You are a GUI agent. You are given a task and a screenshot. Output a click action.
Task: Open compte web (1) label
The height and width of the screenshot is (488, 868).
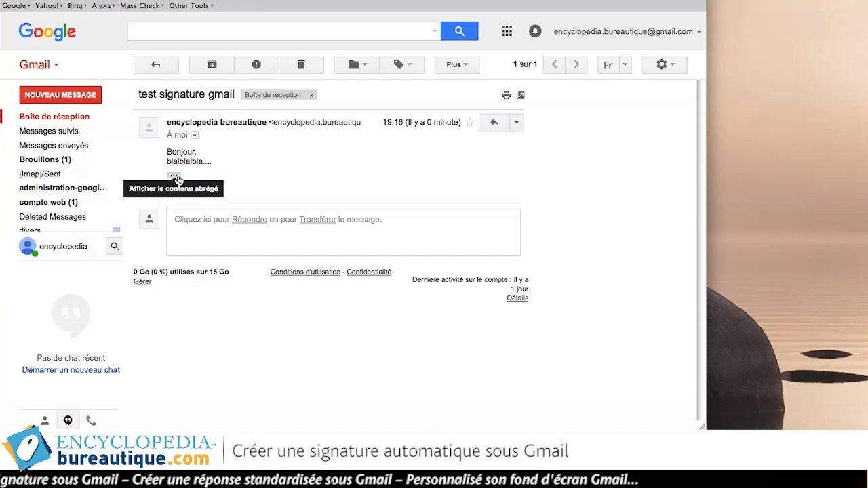[x=48, y=202]
